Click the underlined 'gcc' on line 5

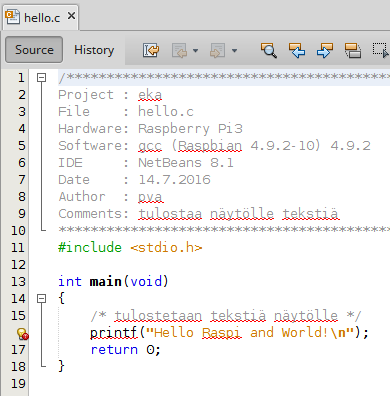150,146
